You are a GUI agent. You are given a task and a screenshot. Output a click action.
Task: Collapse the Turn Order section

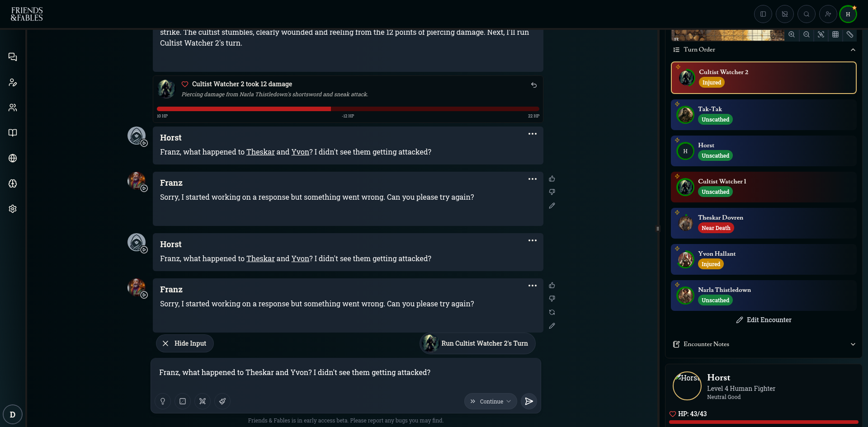click(853, 50)
